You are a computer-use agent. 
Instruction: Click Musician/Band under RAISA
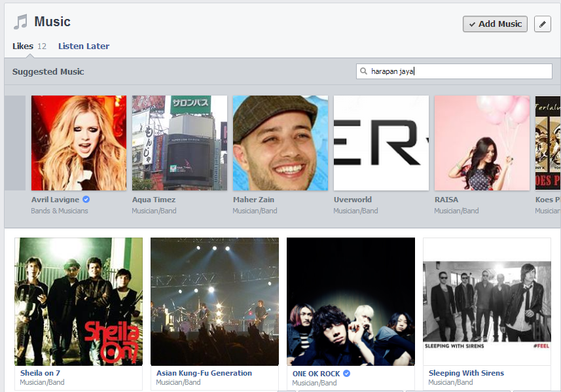(456, 211)
